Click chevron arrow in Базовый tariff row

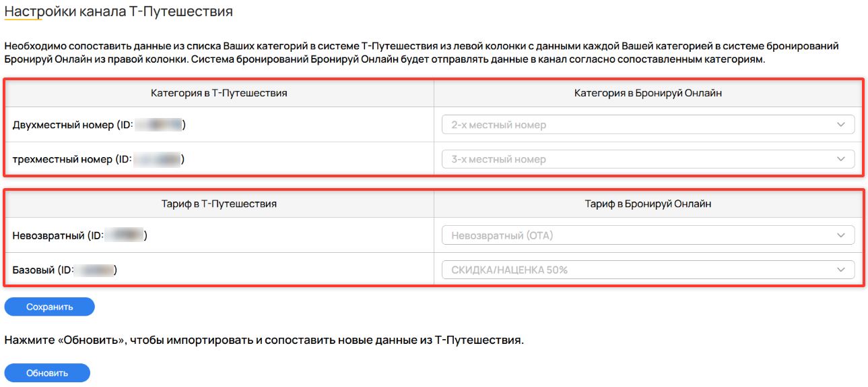pyautogui.click(x=840, y=270)
